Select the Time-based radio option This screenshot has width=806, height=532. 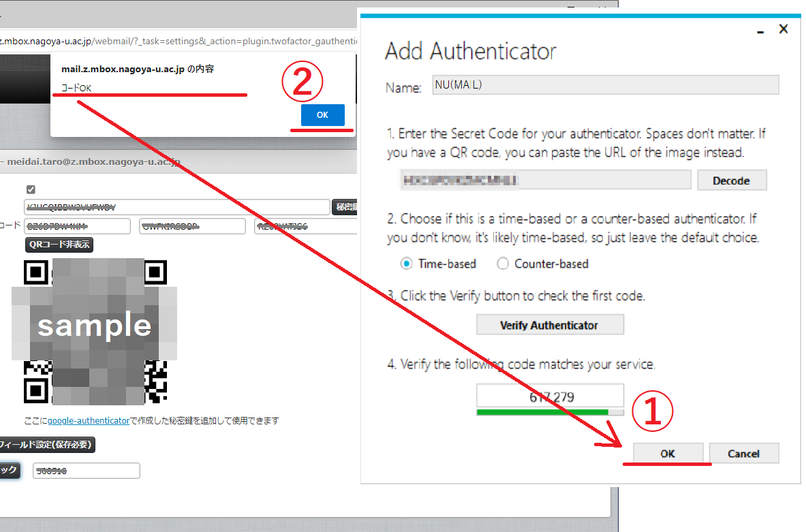pyautogui.click(x=407, y=264)
